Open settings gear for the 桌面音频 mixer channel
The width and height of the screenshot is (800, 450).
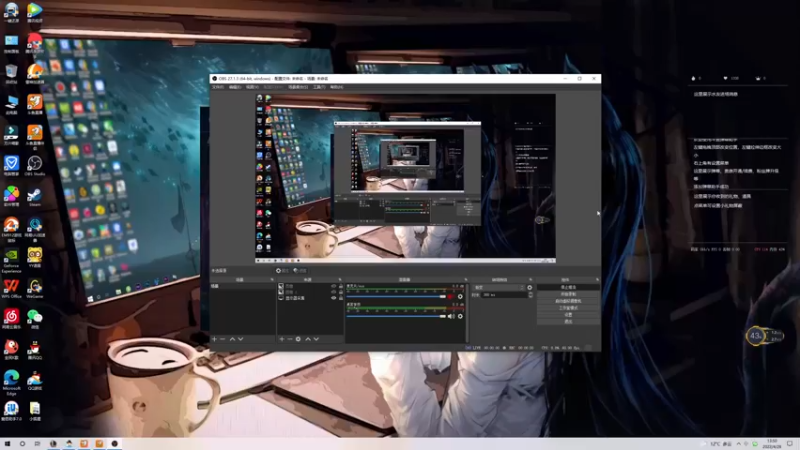point(460,316)
